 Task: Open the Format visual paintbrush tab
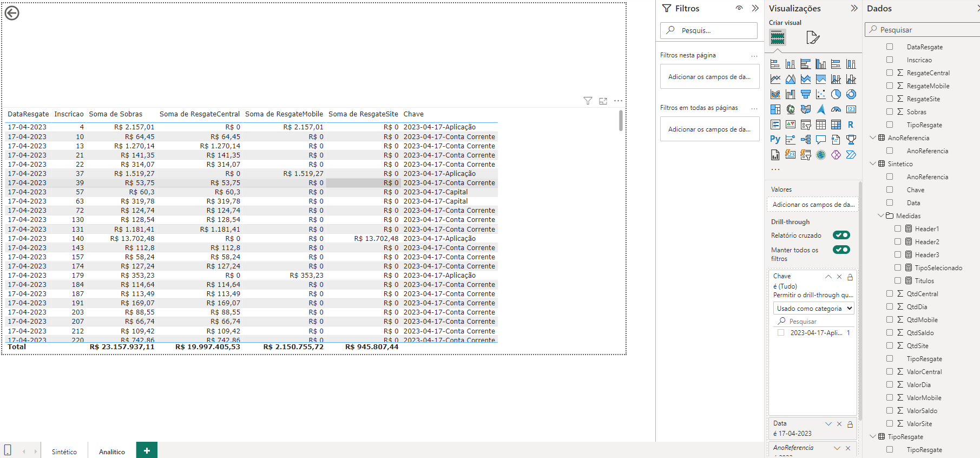(x=813, y=37)
